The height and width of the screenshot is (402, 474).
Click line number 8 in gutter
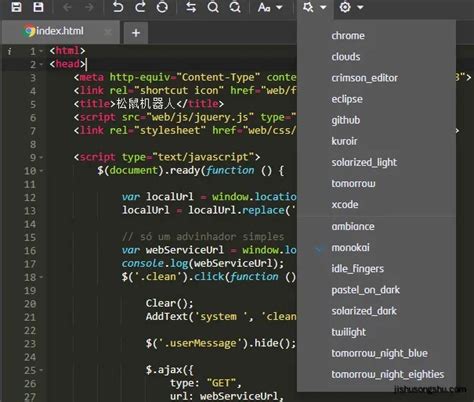(33, 144)
